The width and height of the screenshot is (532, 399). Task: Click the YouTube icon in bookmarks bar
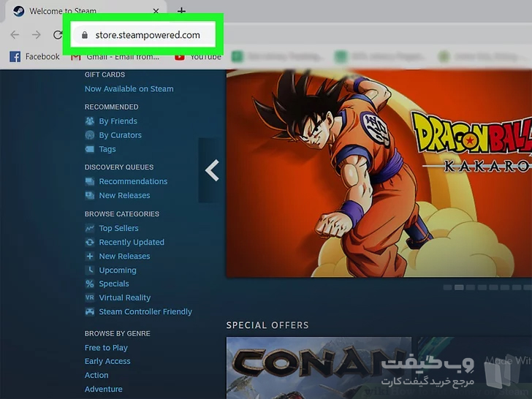[x=180, y=57]
